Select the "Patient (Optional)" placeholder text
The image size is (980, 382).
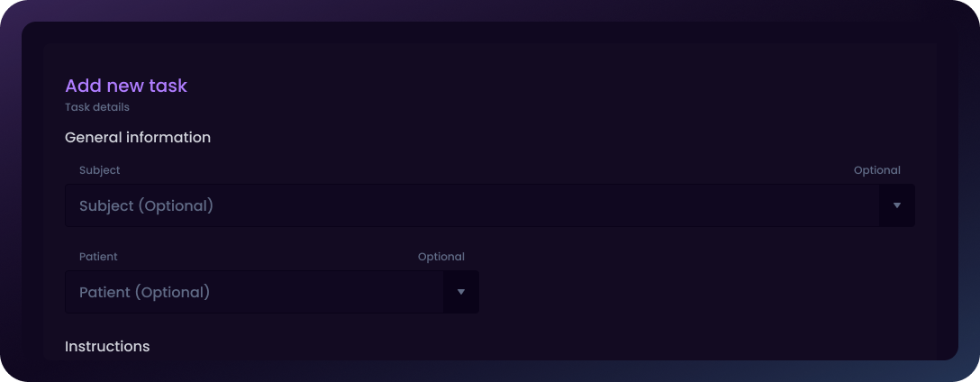pyautogui.click(x=144, y=292)
